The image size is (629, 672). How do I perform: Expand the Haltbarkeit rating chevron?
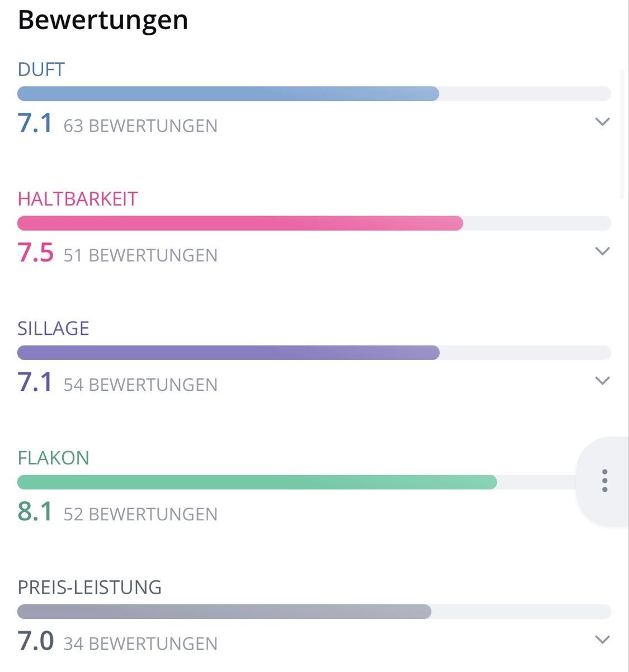pyautogui.click(x=602, y=251)
